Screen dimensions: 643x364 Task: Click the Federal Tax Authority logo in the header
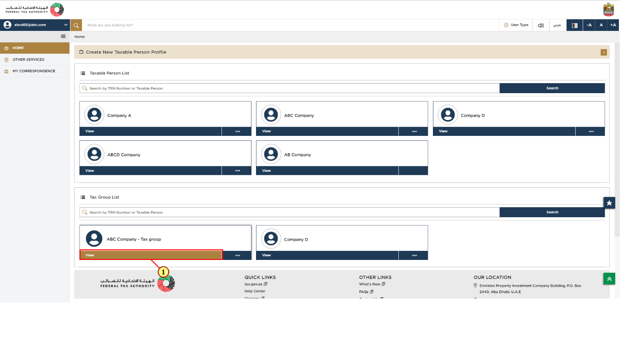(35, 10)
